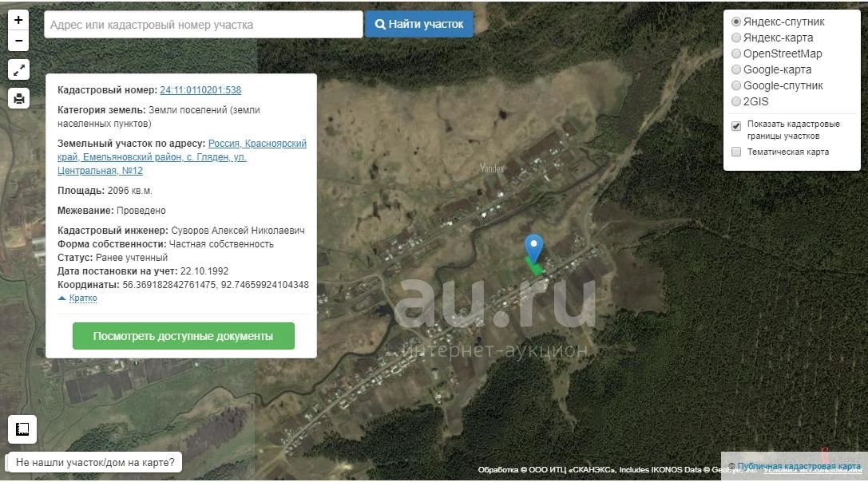Collapse details with Кратко toggle
The image size is (868, 482).
[x=83, y=298]
